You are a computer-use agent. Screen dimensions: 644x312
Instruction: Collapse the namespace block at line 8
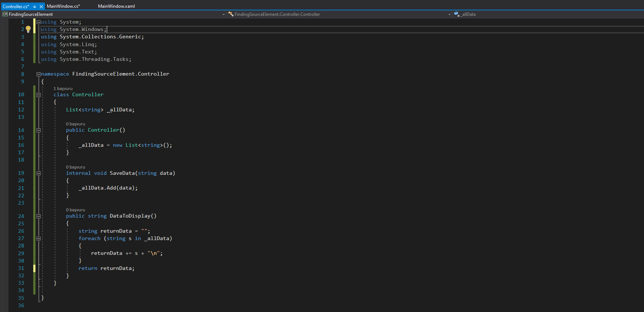click(x=38, y=74)
